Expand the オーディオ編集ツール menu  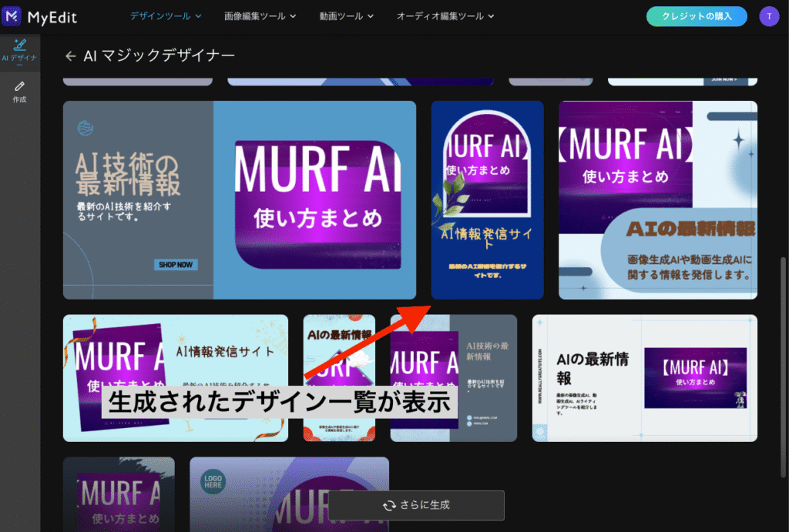pyautogui.click(x=445, y=17)
